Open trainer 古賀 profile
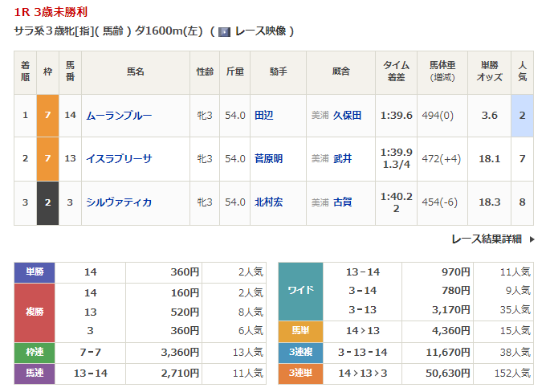Viewport: 546px width, 392px height. pyautogui.click(x=342, y=202)
